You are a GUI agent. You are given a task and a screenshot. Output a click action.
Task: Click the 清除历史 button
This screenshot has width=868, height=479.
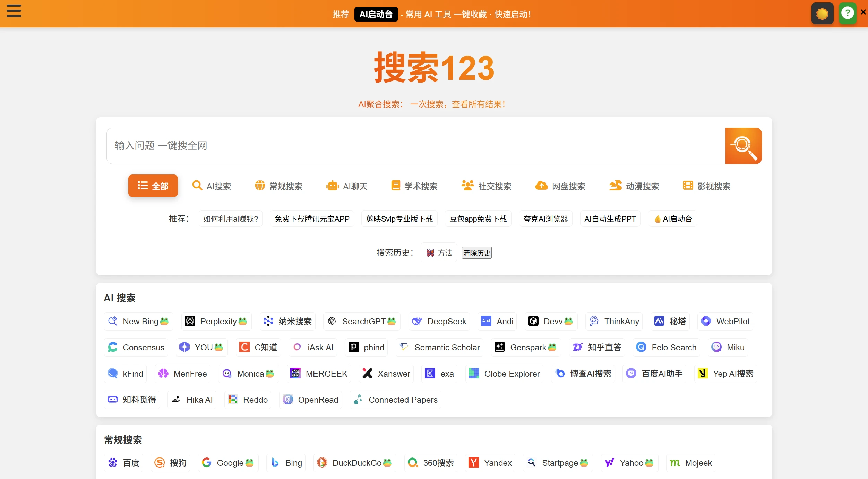point(477,253)
